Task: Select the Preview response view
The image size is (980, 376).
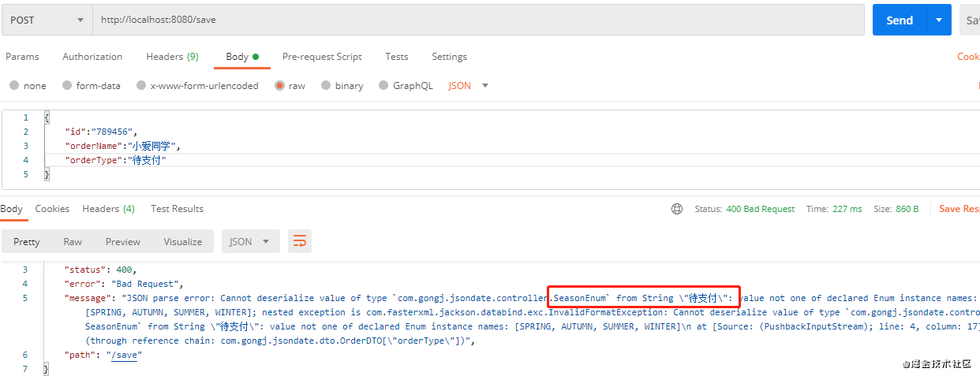Action: pyautogui.click(x=123, y=242)
